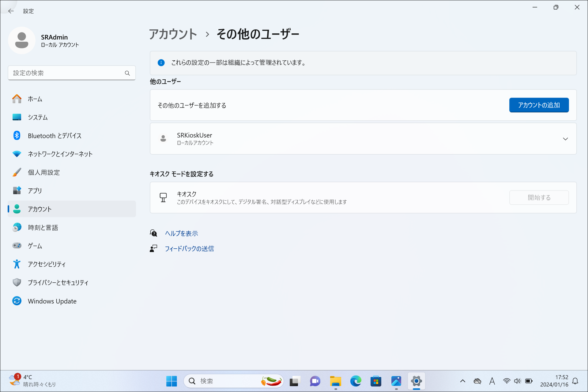Click the フィードバックの送信 link
Viewport: 588px width, 392px height.
point(189,249)
